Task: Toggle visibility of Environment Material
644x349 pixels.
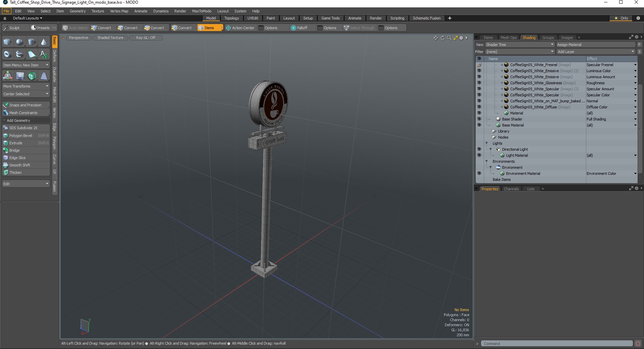Action: coord(479,173)
